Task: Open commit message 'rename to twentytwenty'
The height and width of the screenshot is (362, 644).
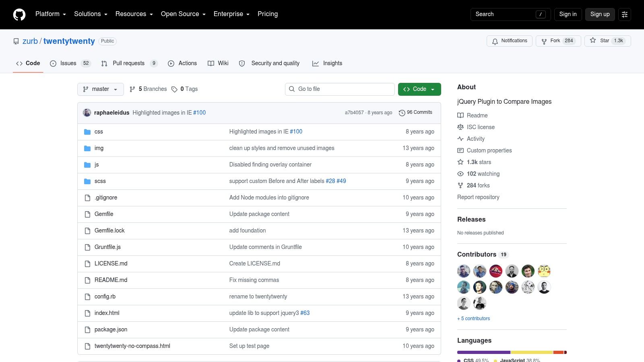Action: point(258,297)
